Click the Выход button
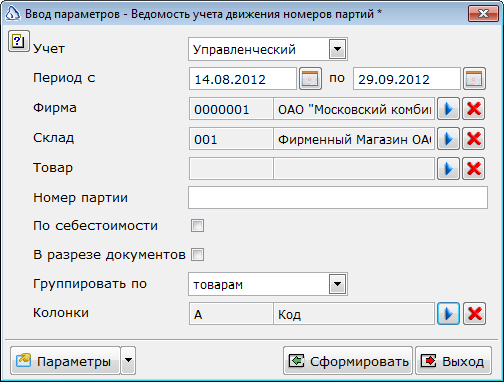 [453, 360]
